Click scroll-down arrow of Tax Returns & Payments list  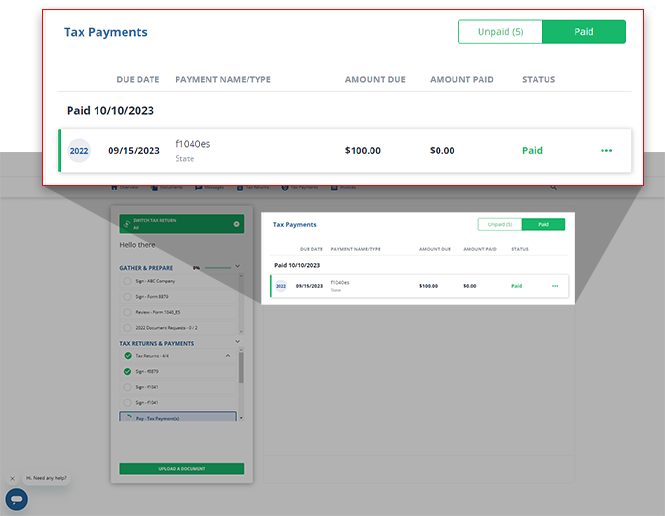tap(241, 418)
